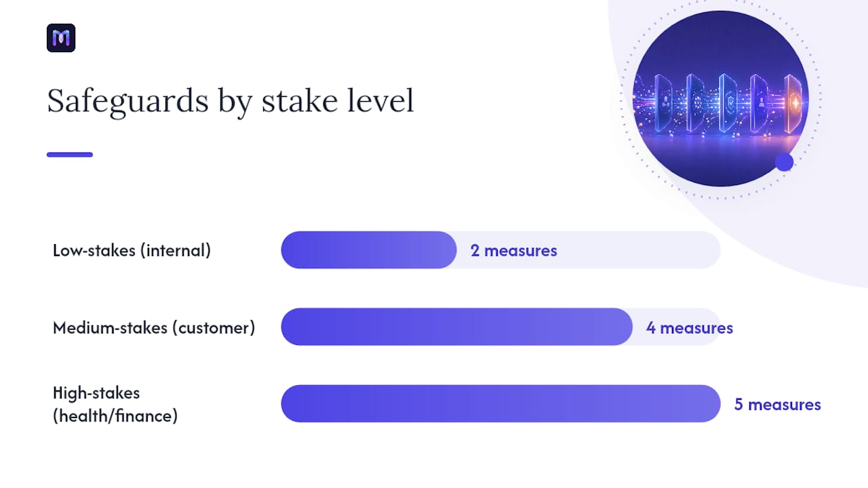Click the "4 measures" value text
868x488 pixels.
tap(690, 328)
